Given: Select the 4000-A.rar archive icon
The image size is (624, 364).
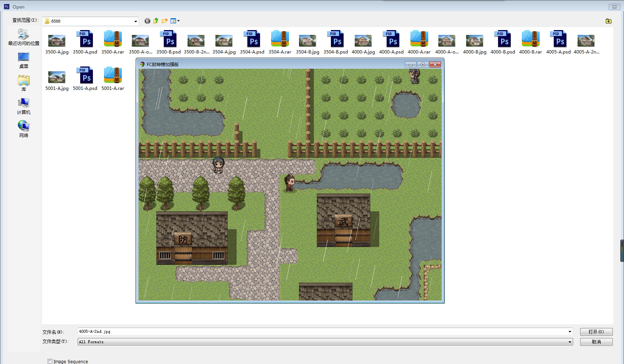Looking at the screenshot, I should pyautogui.click(x=419, y=39).
